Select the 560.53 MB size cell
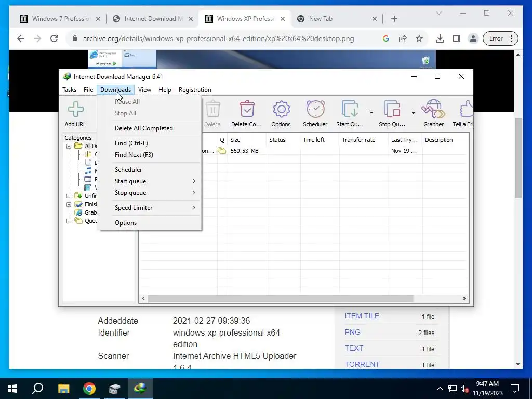This screenshot has width=532, height=399. click(244, 151)
